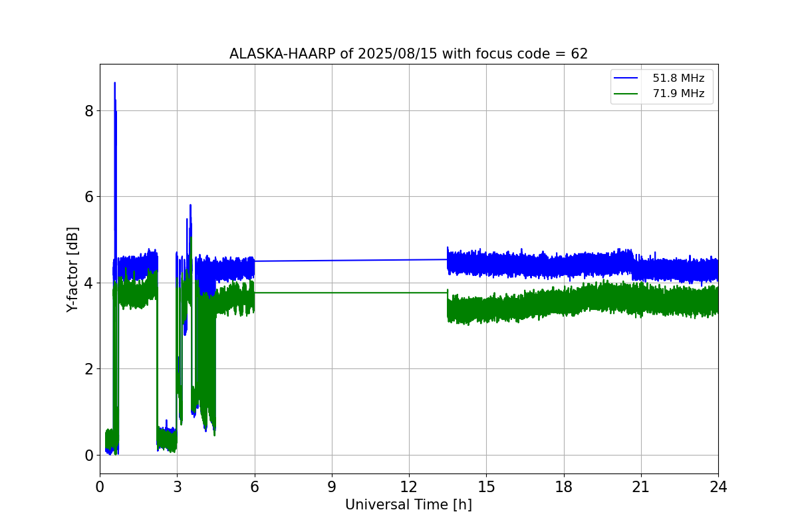Image resolution: width=798 pixels, height=532 pixels.
Task: Click the tall blue spike peak near 8.6 dB
Action: pyautogui.click(x=114, y=84)
